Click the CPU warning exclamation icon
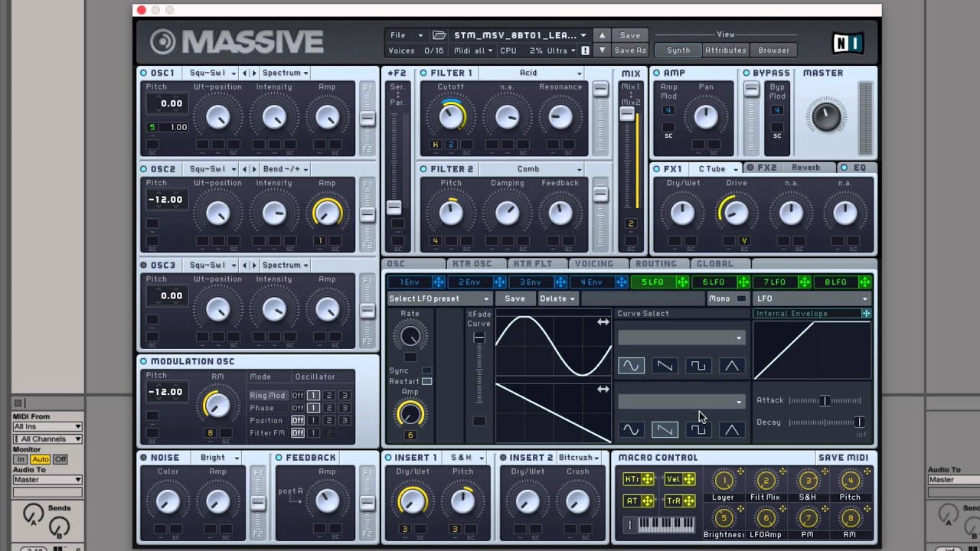Image resolution: width=980 pixels, height=551 pixels. click(586, 51)
